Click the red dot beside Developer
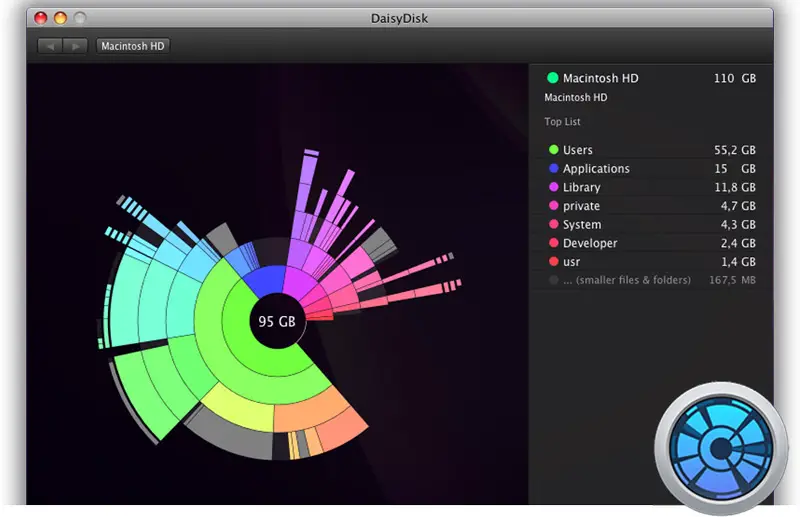Viewport: 800px width, 517px height. (x=554, y=242)
